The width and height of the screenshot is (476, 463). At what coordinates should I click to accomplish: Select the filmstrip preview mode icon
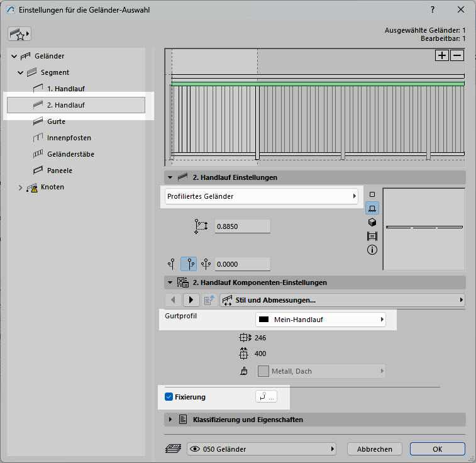pyautogui.click(x=372, y=236)
